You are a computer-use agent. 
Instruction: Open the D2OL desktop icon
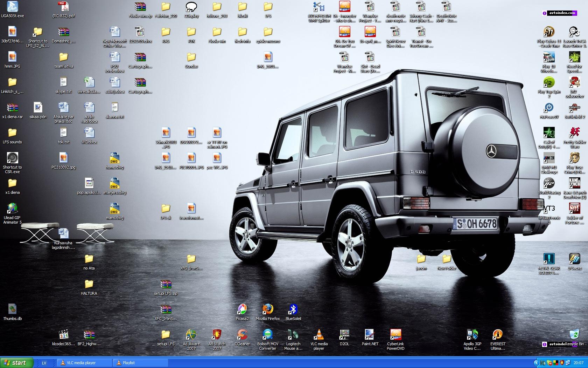coord(344,334)
